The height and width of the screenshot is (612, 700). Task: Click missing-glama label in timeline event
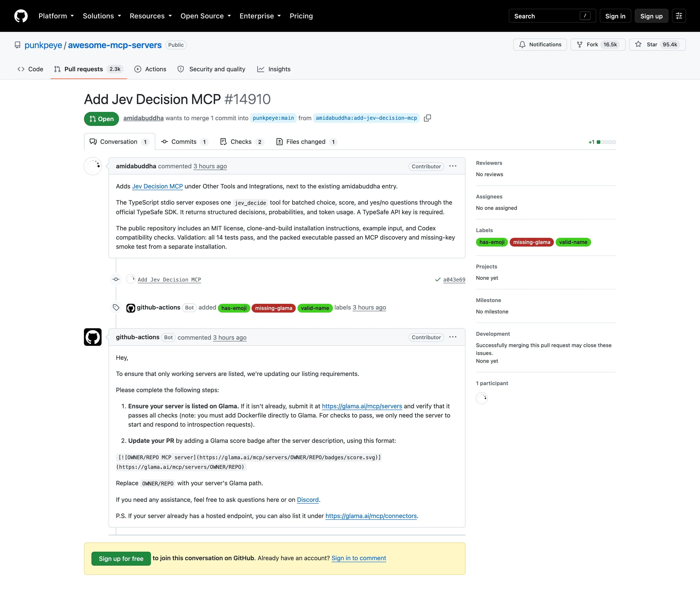[273, 308]
